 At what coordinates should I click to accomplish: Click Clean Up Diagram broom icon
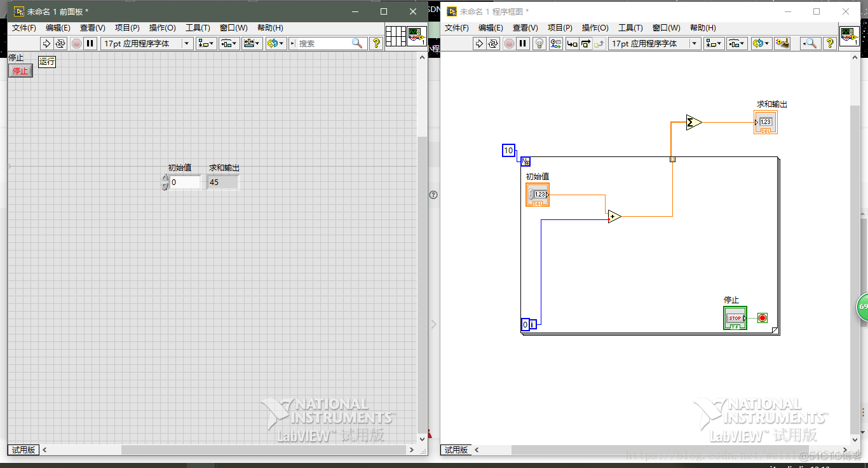782,43
